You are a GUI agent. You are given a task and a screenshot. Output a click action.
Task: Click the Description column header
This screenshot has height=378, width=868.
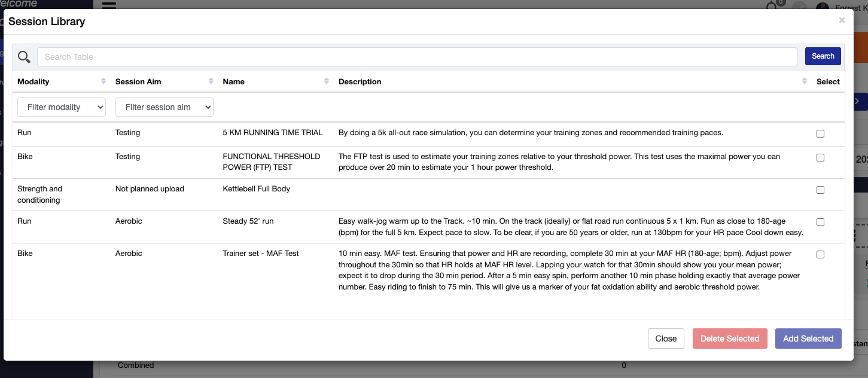(x=360, y=81)
